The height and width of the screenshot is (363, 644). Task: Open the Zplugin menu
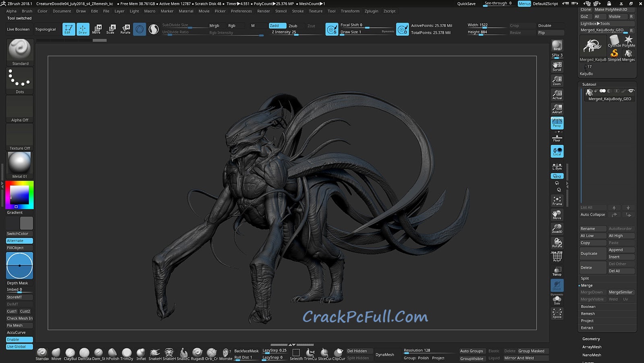pos(371,11)
